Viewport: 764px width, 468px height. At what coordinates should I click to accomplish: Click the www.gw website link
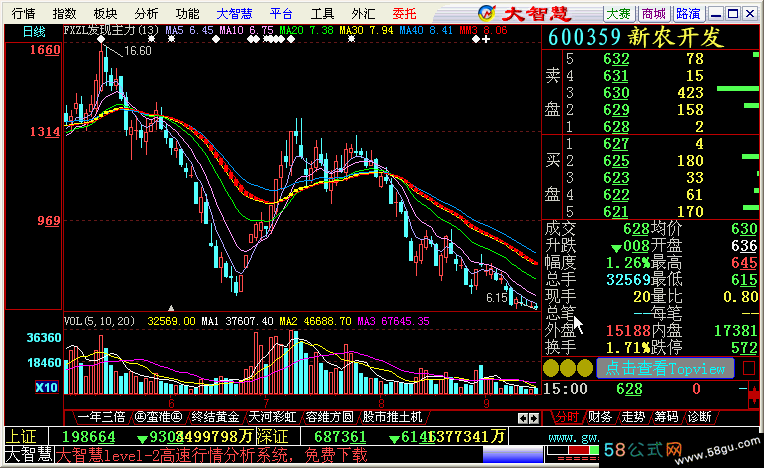[573, 438]
